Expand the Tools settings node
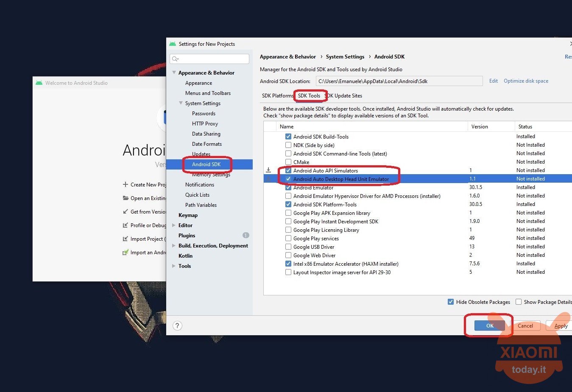572x392 pixels. pos(174,266)
